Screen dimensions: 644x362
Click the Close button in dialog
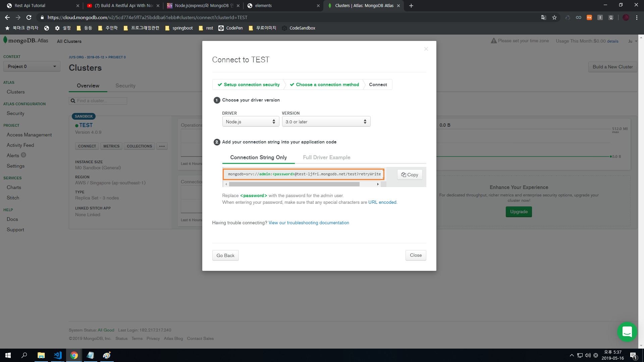click(416, 255)
